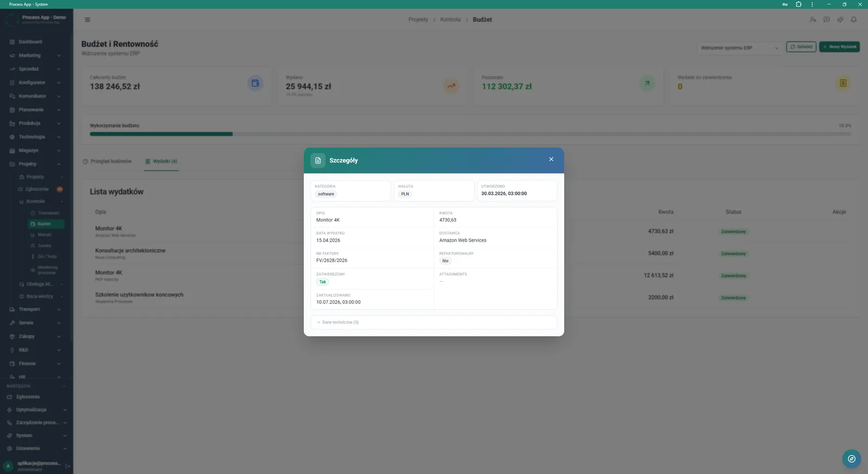Image resolution: width=868 pixels, height=474 pixels.
Task: Switch to the Przegląd budżetów tab
Action: (x=107, y=161)
